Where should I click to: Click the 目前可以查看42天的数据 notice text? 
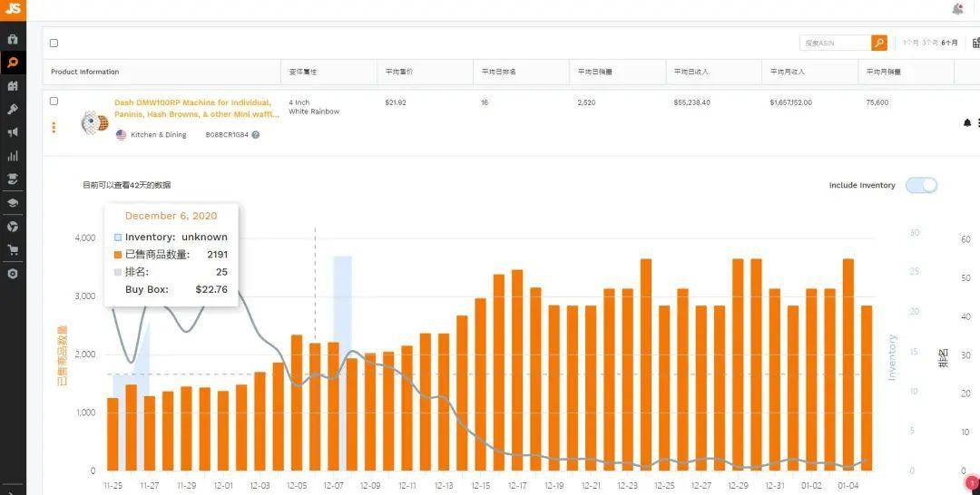coord(127,185)
